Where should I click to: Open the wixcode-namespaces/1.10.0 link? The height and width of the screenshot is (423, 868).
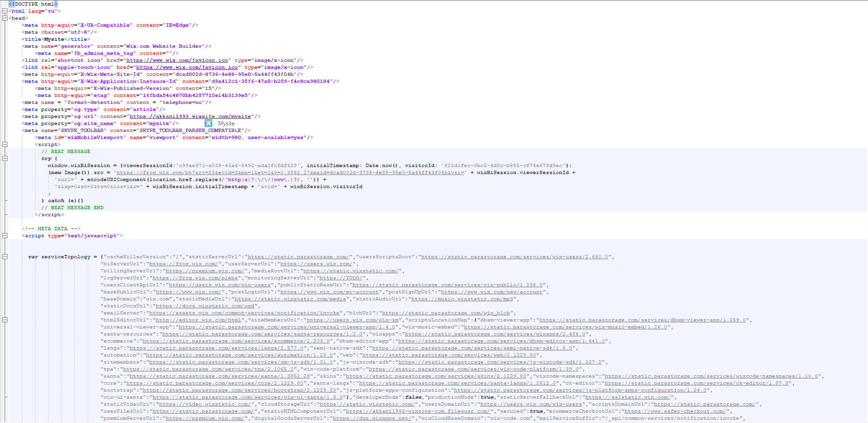710,376
